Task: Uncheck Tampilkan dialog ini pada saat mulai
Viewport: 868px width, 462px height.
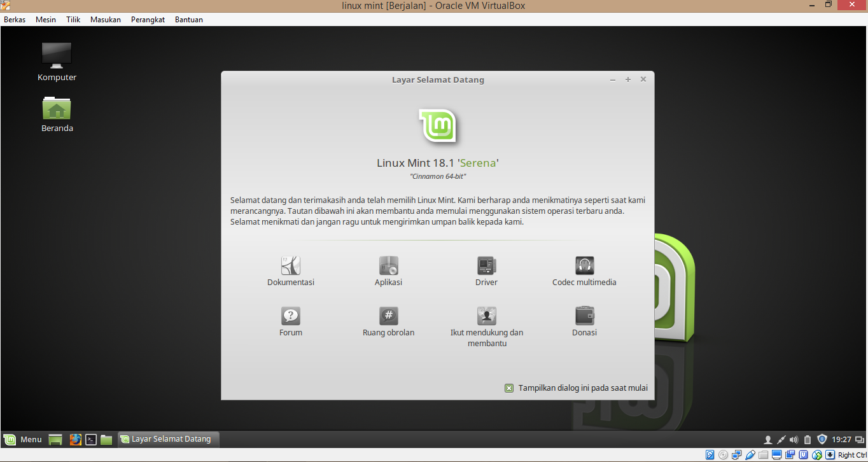Action: pyautogui.click(x=509, y=388)
